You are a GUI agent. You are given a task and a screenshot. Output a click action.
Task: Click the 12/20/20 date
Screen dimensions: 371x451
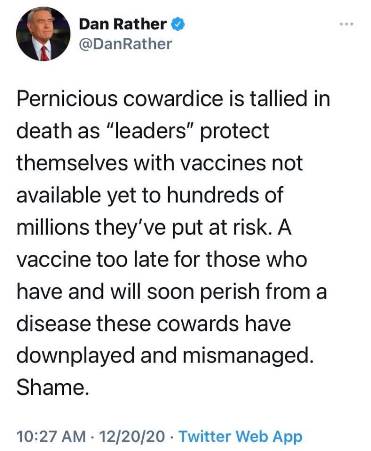click(132, 436)
